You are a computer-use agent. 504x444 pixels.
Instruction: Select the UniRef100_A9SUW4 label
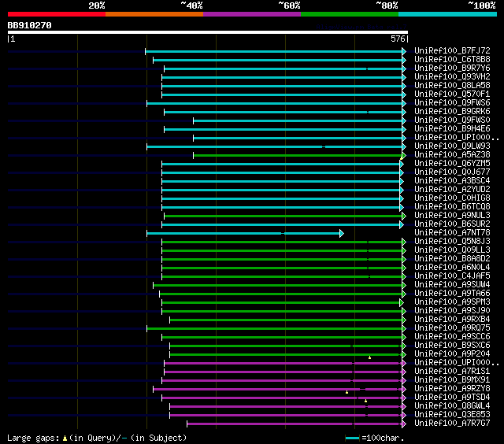click(x=452, y=285)
